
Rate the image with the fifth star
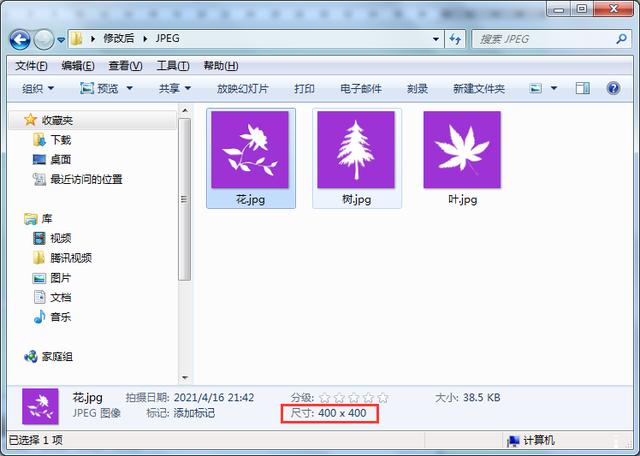coord(382,398)
